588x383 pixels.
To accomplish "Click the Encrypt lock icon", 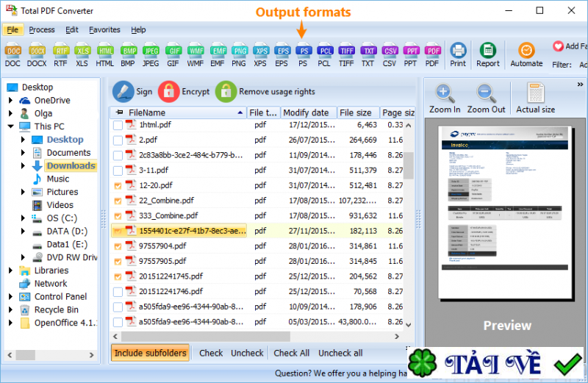I will tap(168, 92).
